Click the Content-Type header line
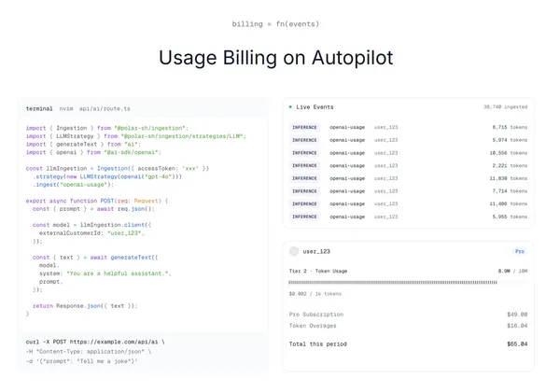The height and width of the screenshot is (392, 560). coord(89,352)
